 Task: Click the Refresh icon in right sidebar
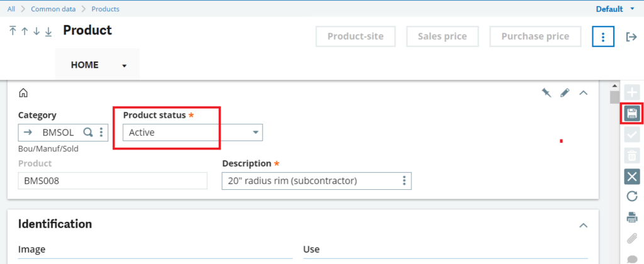pyautogui.click(x=632, y=197)
